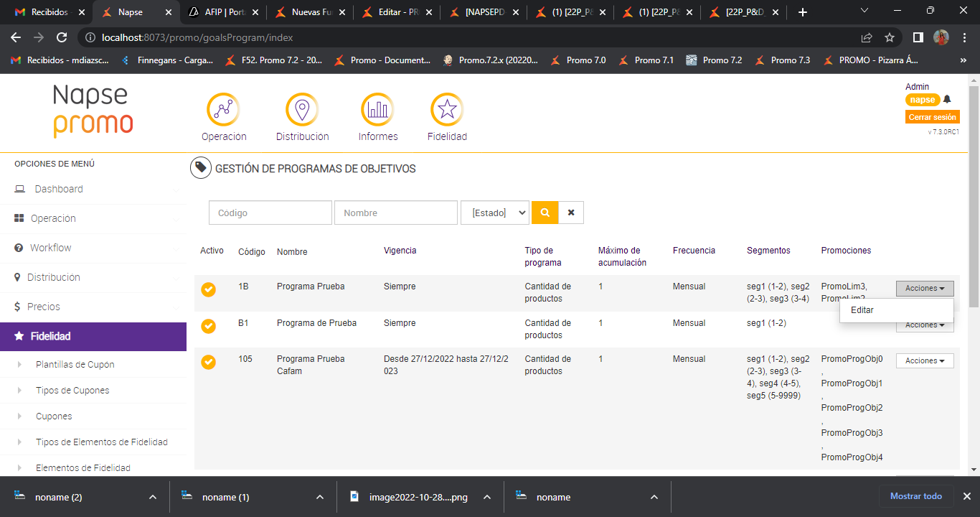Clear filters with the X button

(x=571, y=213)
